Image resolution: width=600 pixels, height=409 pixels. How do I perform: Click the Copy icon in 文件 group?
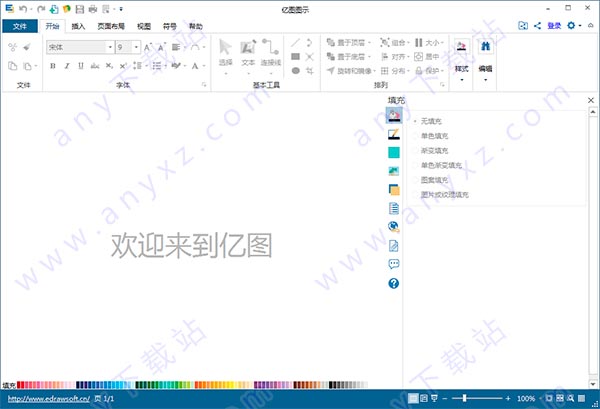(13, 66)
